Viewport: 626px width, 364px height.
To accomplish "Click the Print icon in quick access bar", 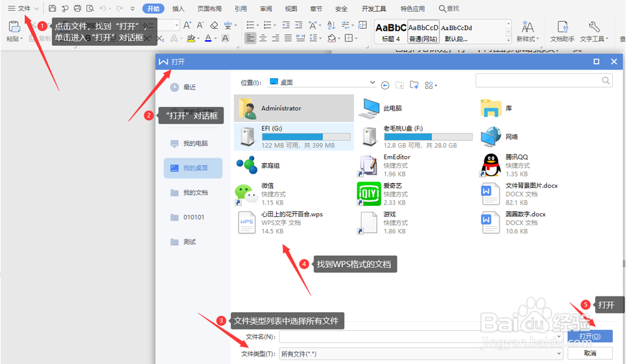I will coord(78,8).
